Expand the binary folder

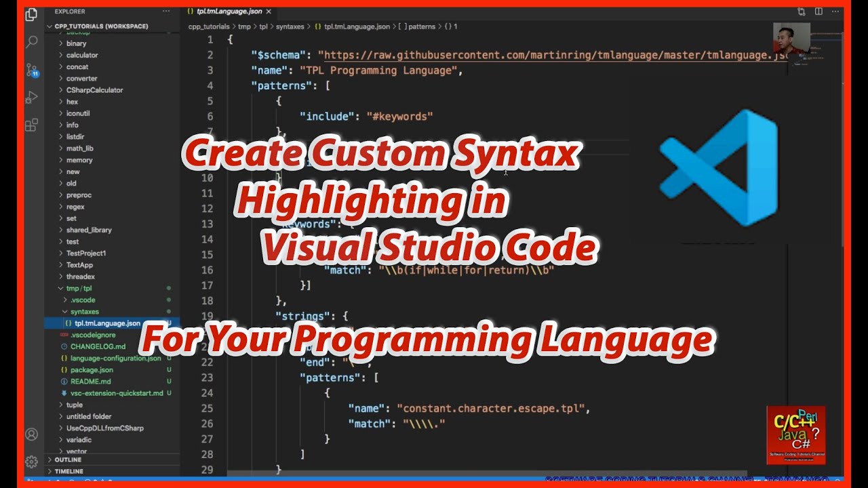click(x=61, y=43)
